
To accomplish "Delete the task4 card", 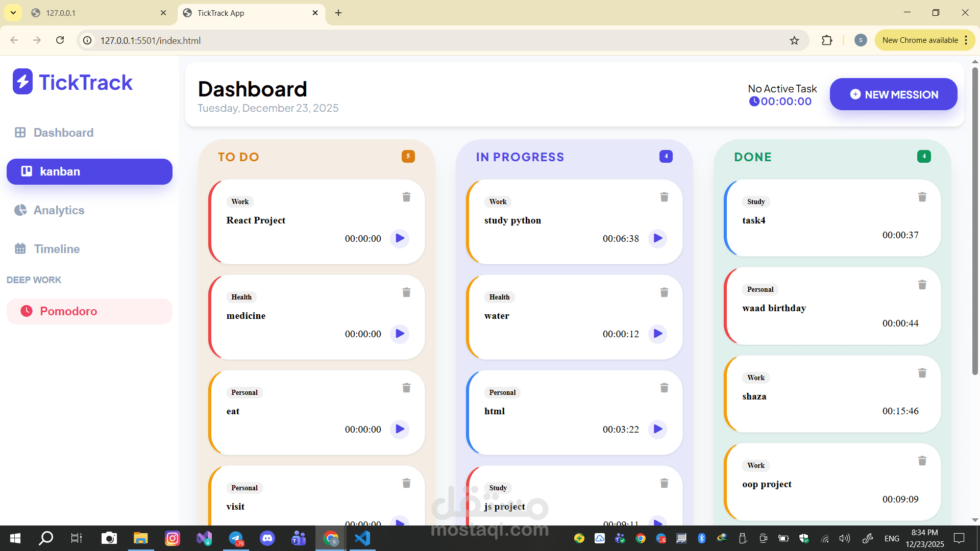I will click(922, 197).
